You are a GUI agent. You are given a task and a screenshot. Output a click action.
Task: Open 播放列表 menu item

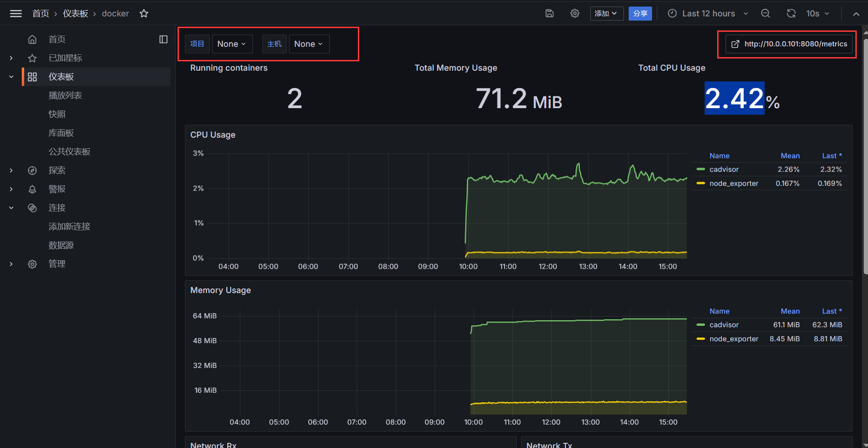point(65,95)
